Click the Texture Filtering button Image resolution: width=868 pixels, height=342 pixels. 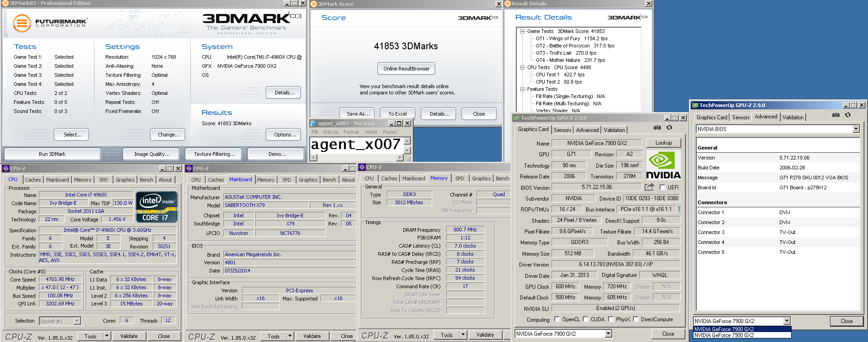[214, 154]
